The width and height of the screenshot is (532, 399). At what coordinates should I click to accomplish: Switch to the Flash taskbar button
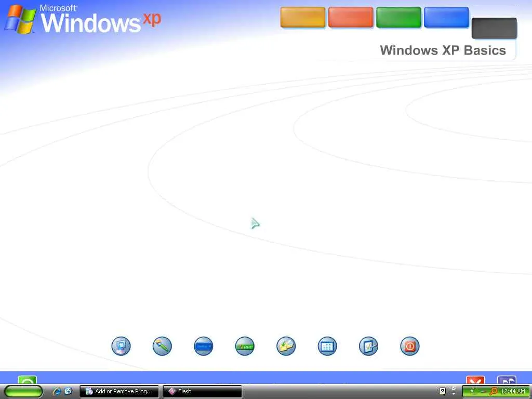click(x=203, y=391)
